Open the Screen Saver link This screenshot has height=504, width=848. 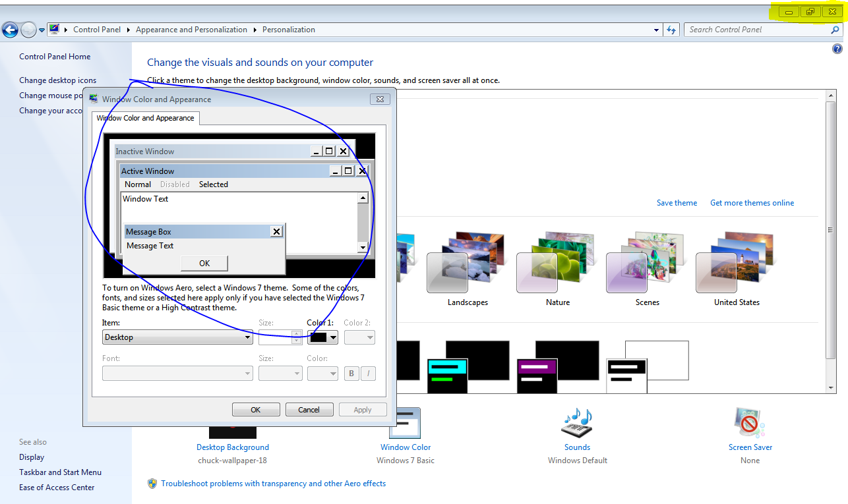click(x=750, y=447)
